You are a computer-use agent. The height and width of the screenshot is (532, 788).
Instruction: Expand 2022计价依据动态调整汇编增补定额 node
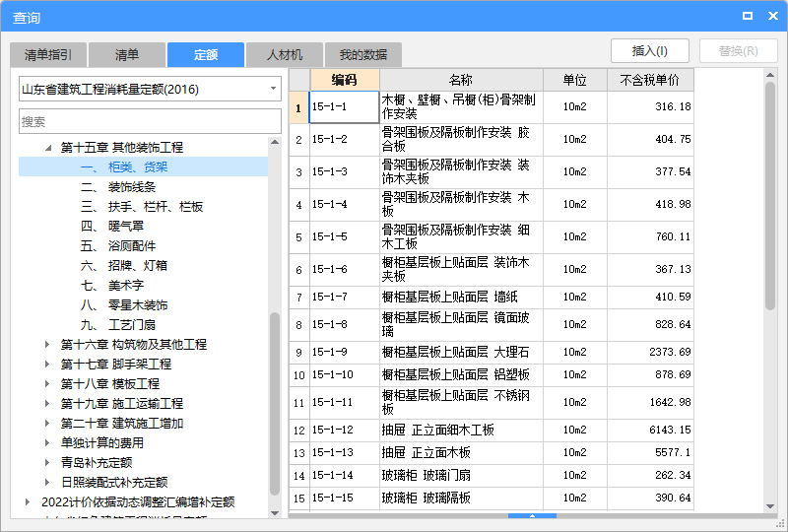(x=28, y=501)
